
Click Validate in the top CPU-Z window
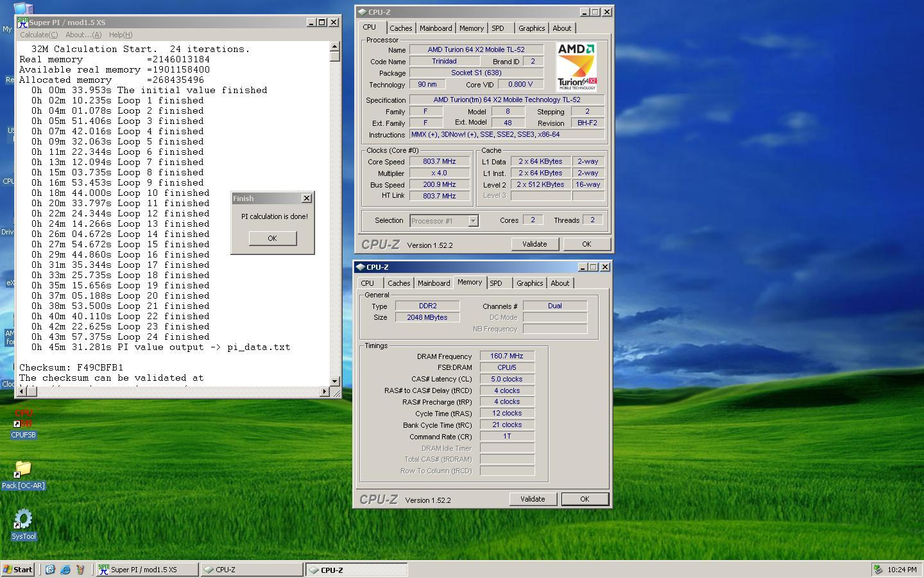535,244
